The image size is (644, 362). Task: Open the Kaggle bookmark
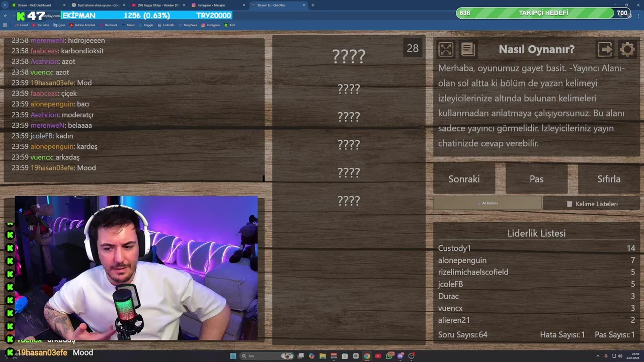pyautogui.click(x=146, y=25)
